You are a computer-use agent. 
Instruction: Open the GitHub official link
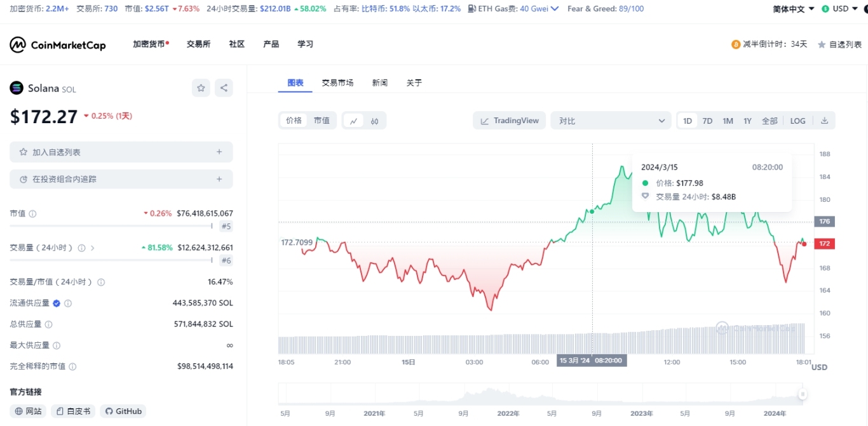coord(123,411)
